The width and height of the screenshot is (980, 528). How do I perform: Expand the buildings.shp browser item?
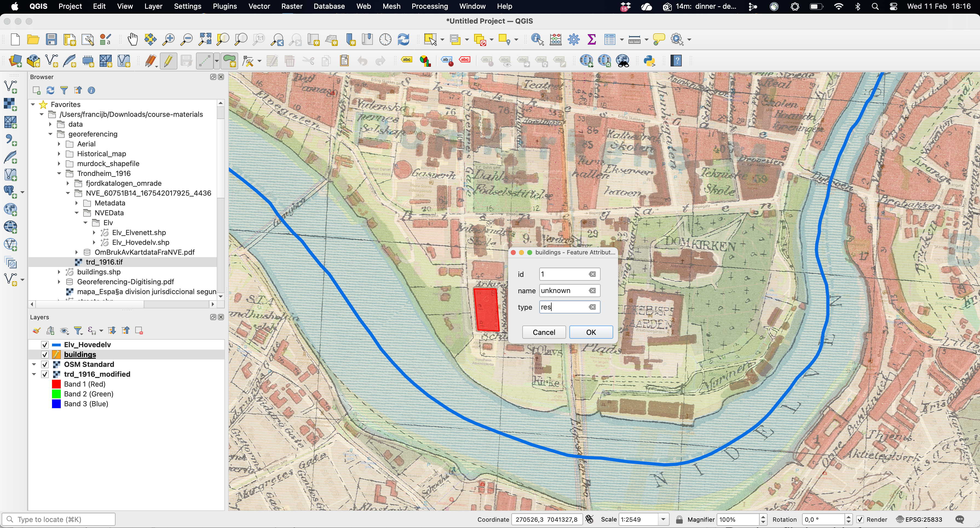click(x=59, y=272)
